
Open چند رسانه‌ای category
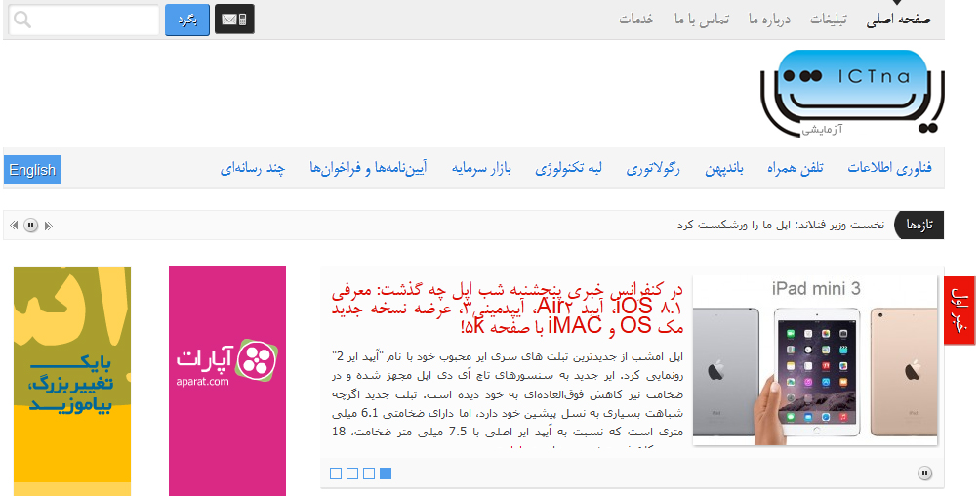tap(253, 168)
